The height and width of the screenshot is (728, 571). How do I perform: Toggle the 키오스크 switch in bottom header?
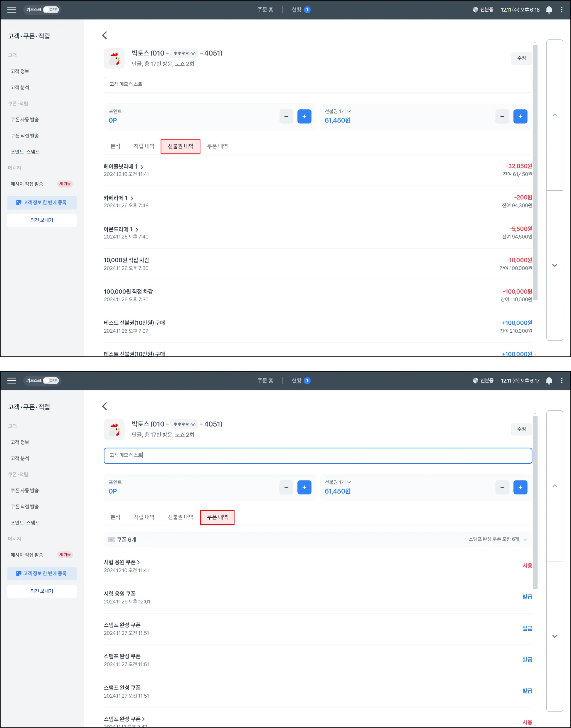click(51, 380)
